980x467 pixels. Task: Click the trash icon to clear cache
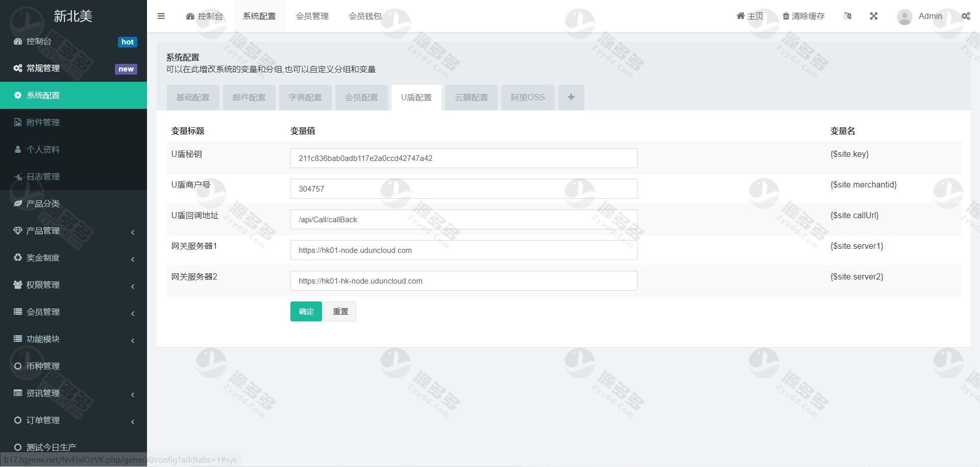(x=787, y=16)
